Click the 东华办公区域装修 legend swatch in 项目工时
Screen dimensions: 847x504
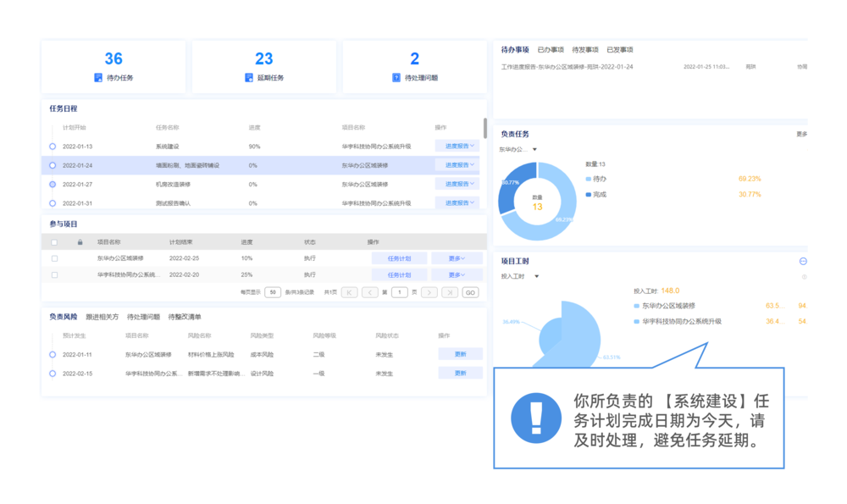pyautogui.click(x=636, y=306)
